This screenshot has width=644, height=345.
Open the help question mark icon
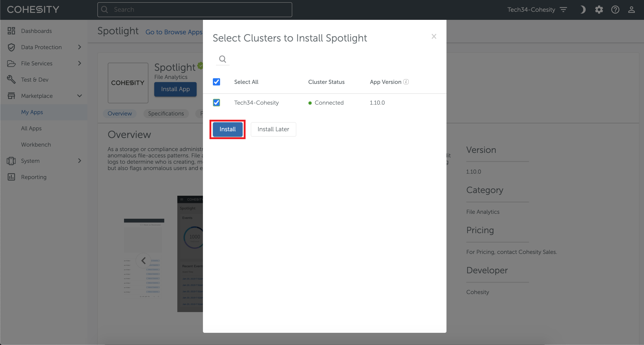tap(615, 10)
